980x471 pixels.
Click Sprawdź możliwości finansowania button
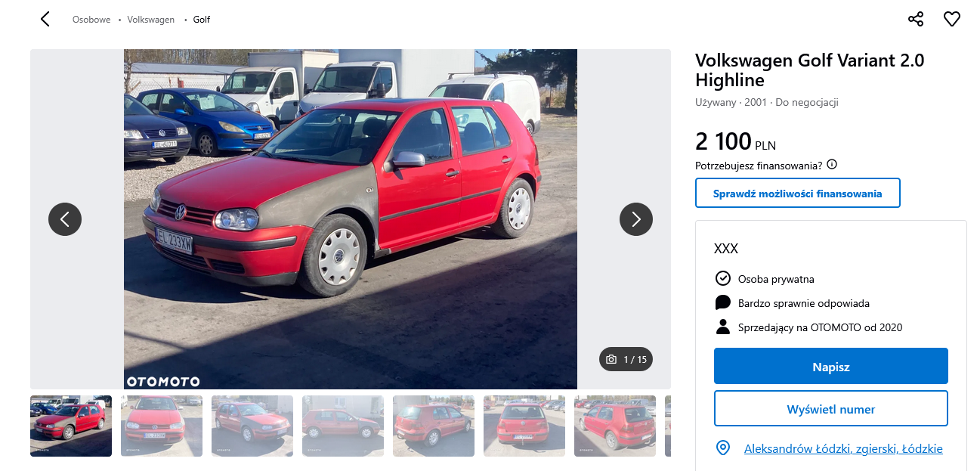pos(798,193)
